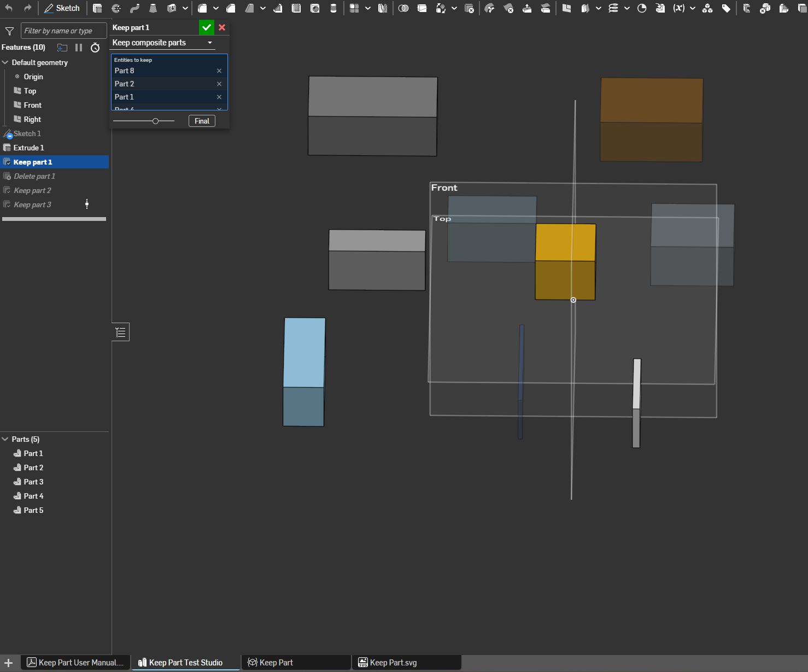Cancel the Keep part 1 dialog

tap(222, 27)
